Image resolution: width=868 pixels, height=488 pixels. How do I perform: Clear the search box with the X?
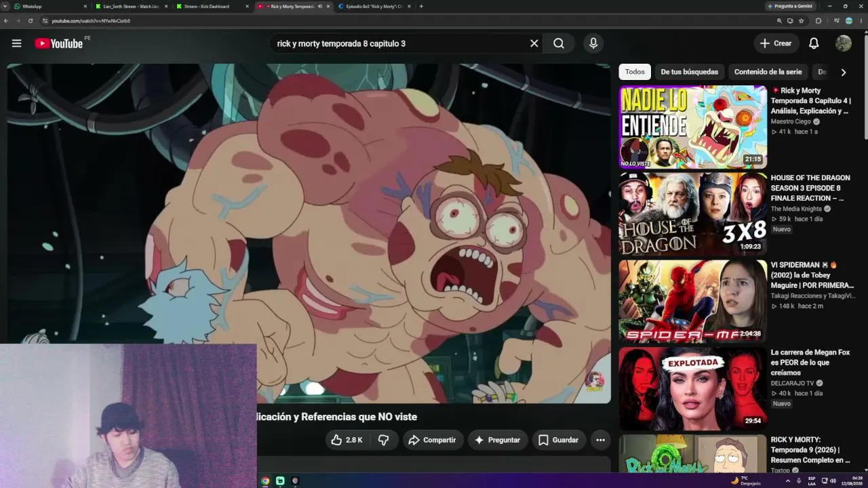click(x=534, y=43)
